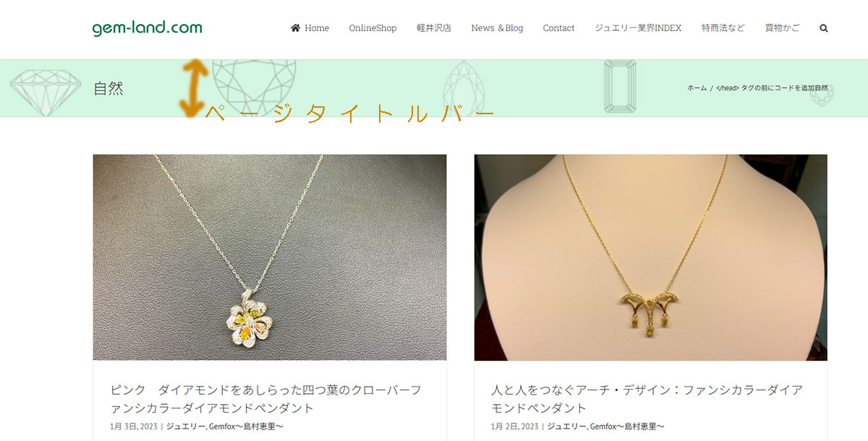Open the アーチ・デザイン pendant article title

click(647, 398)
